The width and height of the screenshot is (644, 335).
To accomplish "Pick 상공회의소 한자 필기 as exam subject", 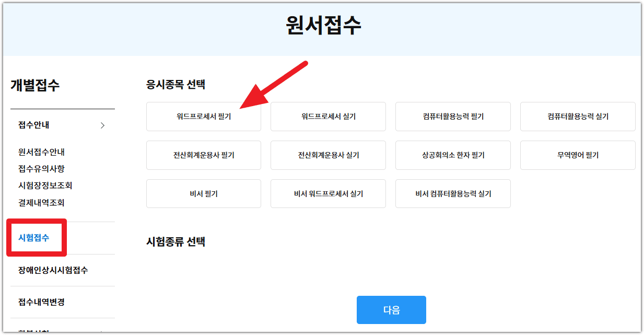I will pos(453,155).
